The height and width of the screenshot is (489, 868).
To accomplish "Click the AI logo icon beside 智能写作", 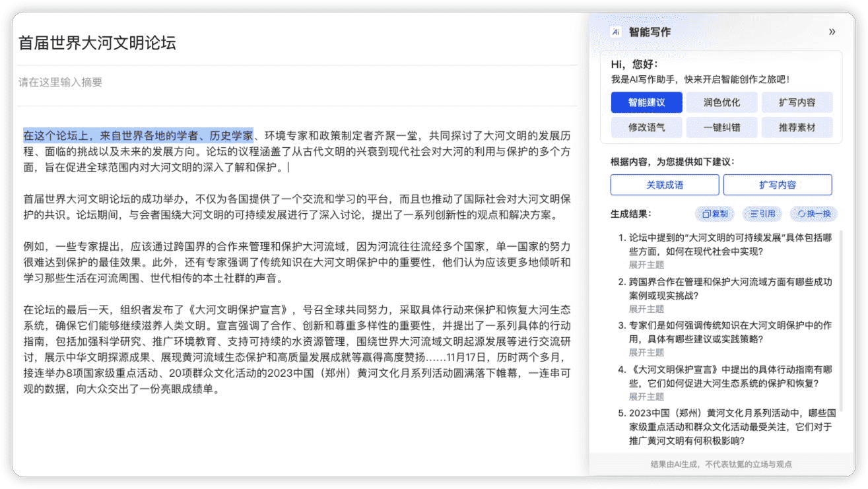I will click(616, 32).
